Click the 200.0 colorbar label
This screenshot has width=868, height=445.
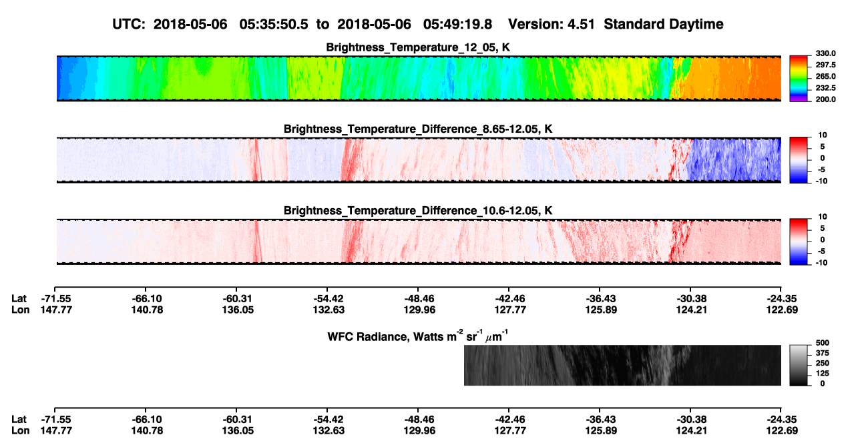coord(825,99)
